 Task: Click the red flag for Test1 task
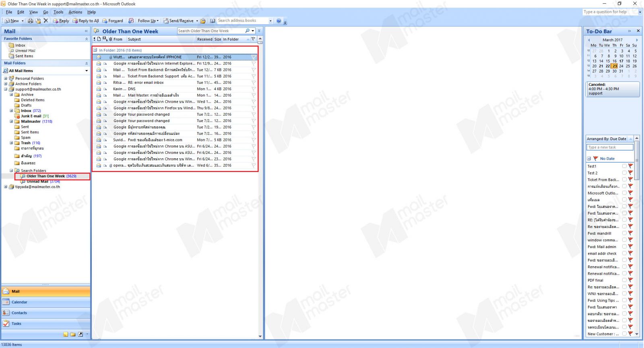pos(630,166)
